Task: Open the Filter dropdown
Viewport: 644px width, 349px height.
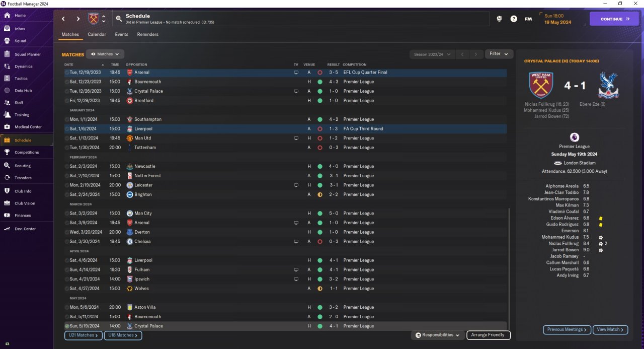Action: pyautogui.click(x=499, y=54)
